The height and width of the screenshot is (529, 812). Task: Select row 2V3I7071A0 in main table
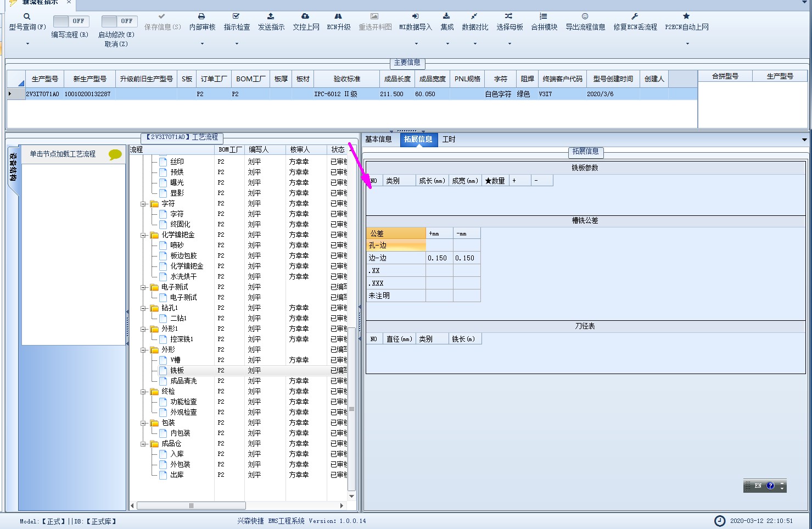click(351, 94)
